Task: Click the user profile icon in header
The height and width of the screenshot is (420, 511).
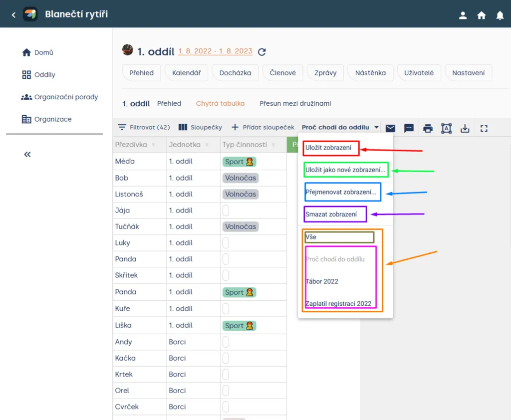Action: pos(463,15)
